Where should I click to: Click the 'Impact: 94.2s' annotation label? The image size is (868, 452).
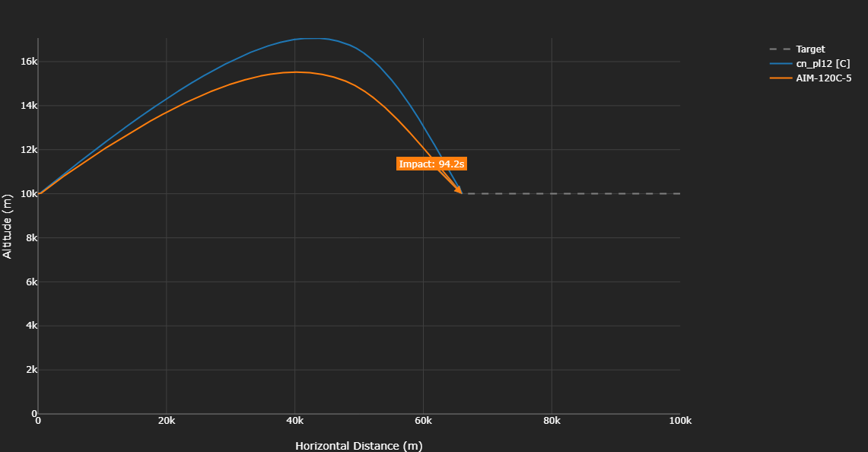point(432,164)
